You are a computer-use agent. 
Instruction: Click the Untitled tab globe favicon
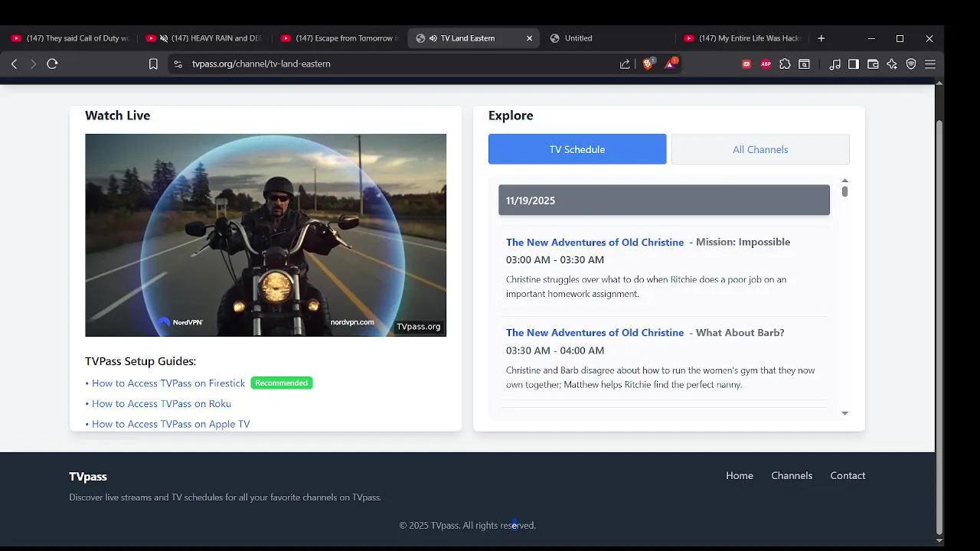(x=555, y=38)
